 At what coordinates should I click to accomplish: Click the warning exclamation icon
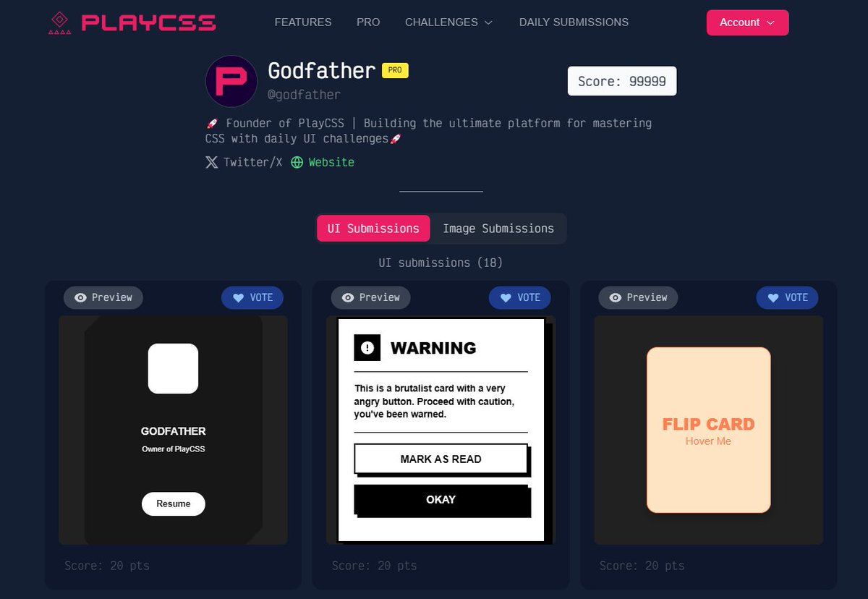(x=367, y=348)
